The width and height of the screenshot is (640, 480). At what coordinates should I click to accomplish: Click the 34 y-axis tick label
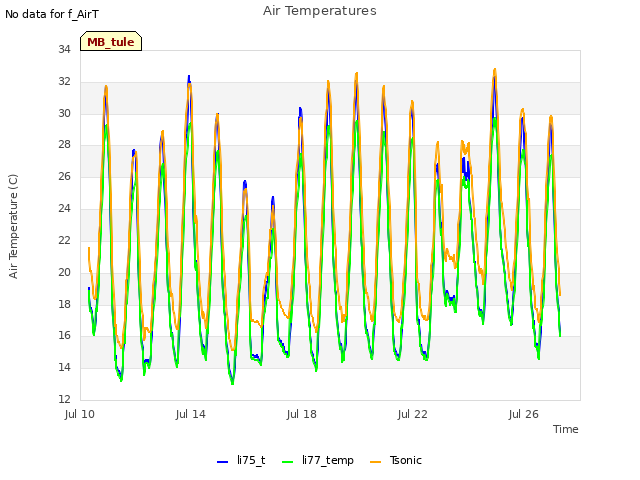(x=64, y=49)
